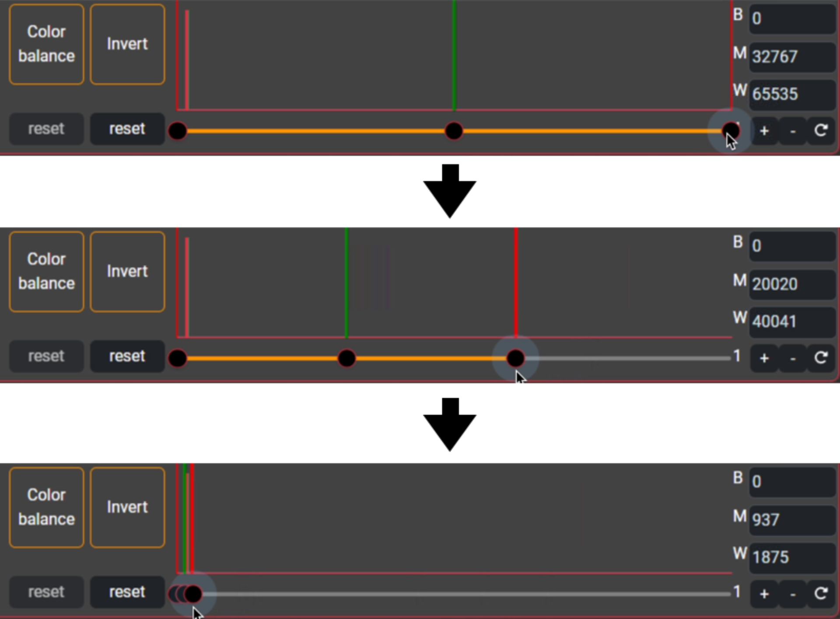The height and width of the screenshot is (619, 840).
Task: Drag the white point slider top panel
Action: tap(729, 130)
